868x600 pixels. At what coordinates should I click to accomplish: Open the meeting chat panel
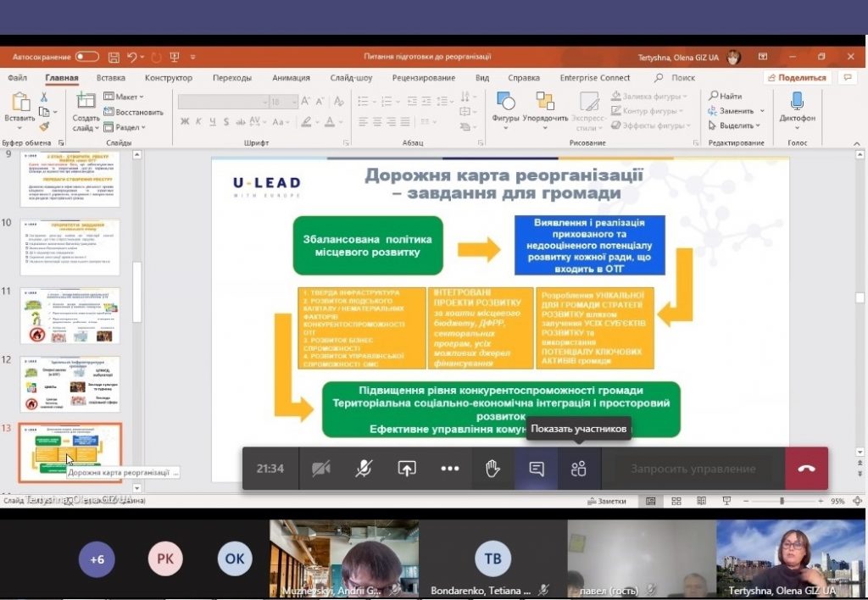tap(536, 469)
